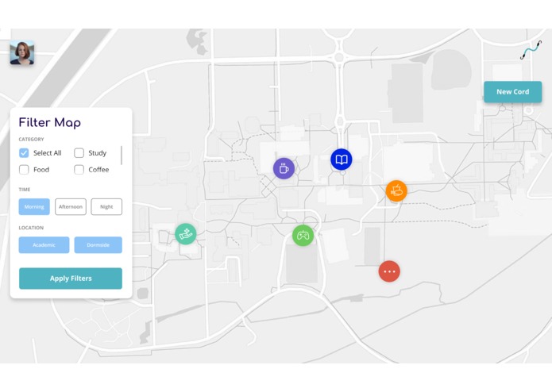Click the cord logo icon
This screenshot has height=392, width=552.
pyautogui.click(x=531, y=50)
